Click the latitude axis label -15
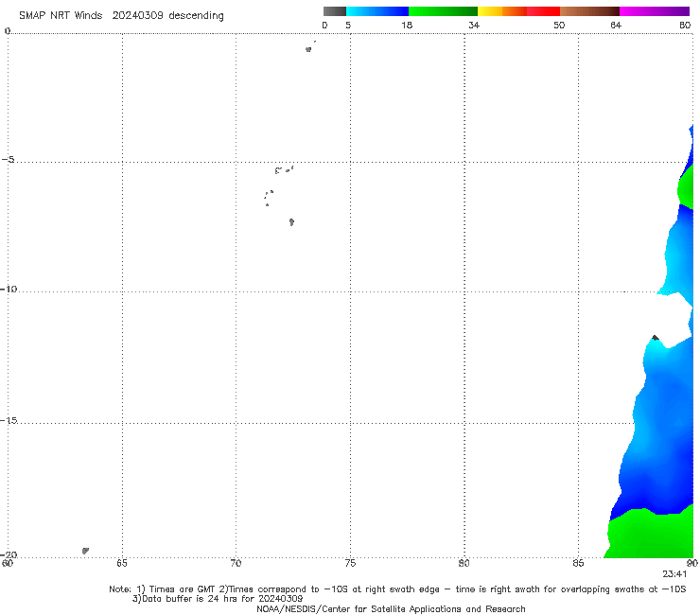Viewport: 700px width, 615px height. coord(9,420)
